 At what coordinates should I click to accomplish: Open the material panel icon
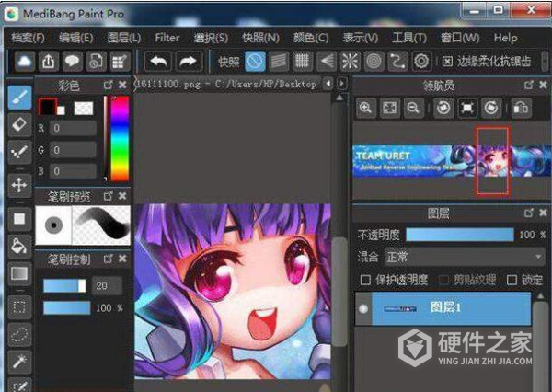(120, 62)
